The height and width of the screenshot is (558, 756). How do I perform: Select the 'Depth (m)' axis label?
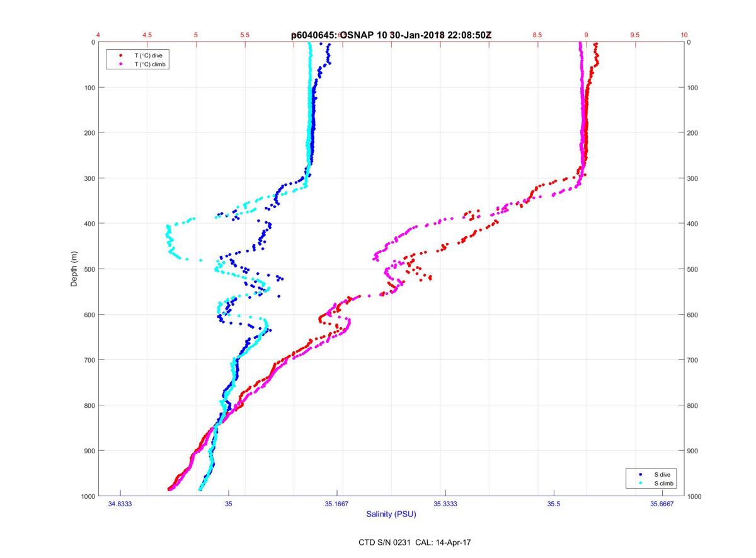pos(74,269)
